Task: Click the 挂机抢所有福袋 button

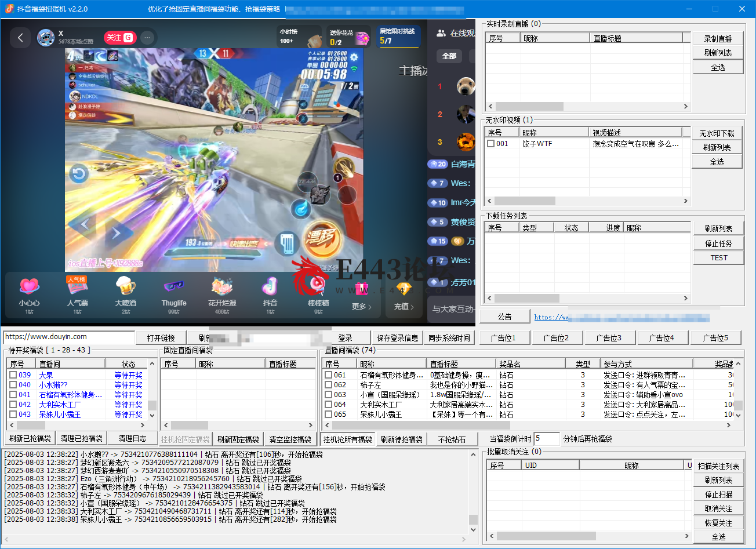Action: [348, 439]
